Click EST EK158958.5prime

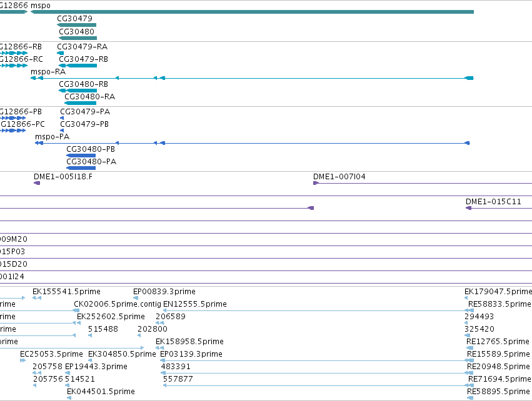[x=189, y=342]
